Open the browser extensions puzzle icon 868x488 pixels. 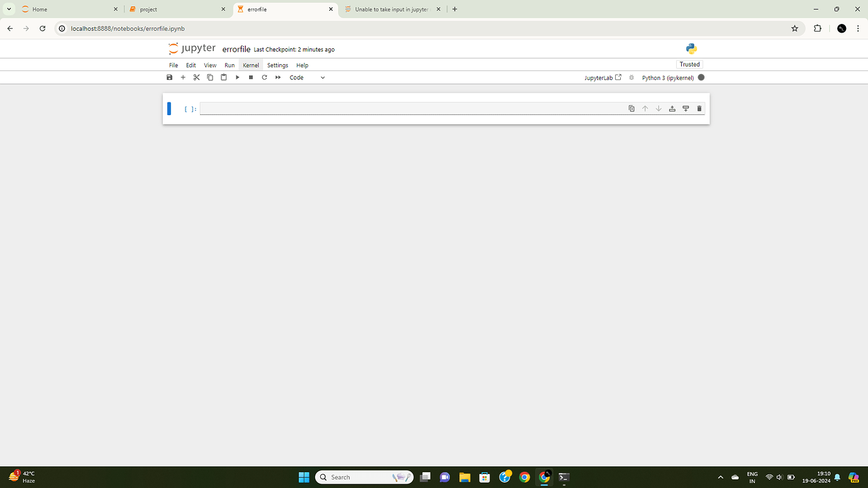point(818,28)
